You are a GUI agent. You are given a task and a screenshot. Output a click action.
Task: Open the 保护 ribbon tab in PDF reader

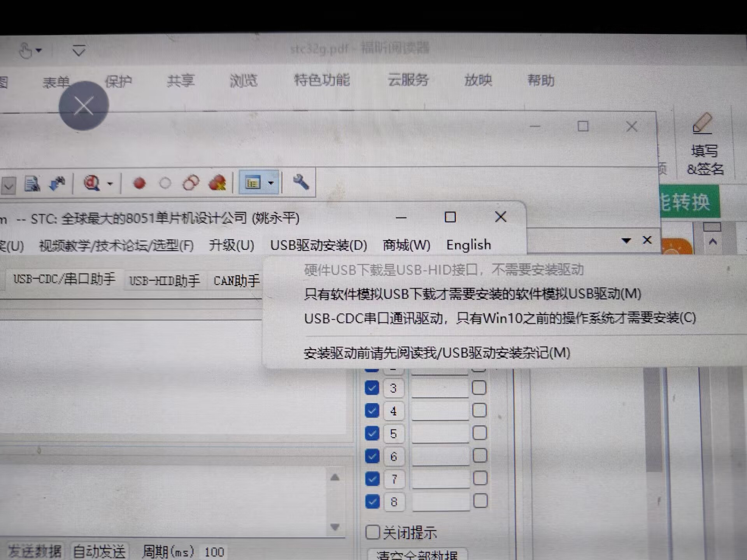pos(118,81)
